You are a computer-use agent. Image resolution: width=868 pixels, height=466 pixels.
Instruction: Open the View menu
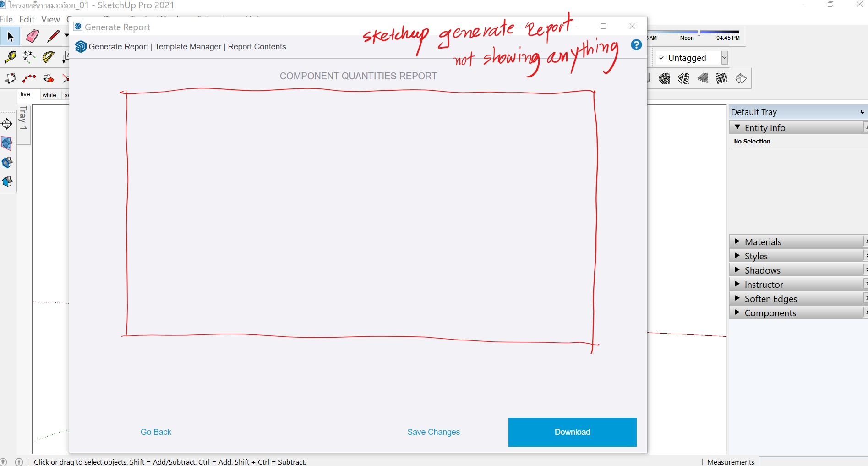[50, 19]
